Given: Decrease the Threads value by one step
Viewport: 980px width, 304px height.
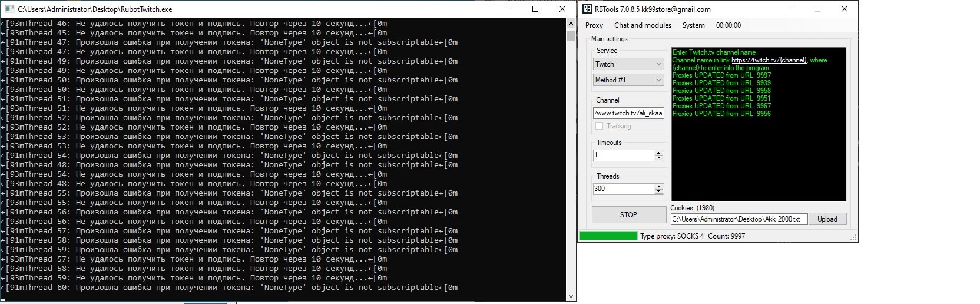Looking at the screenshot, I should tap(659, 191).
